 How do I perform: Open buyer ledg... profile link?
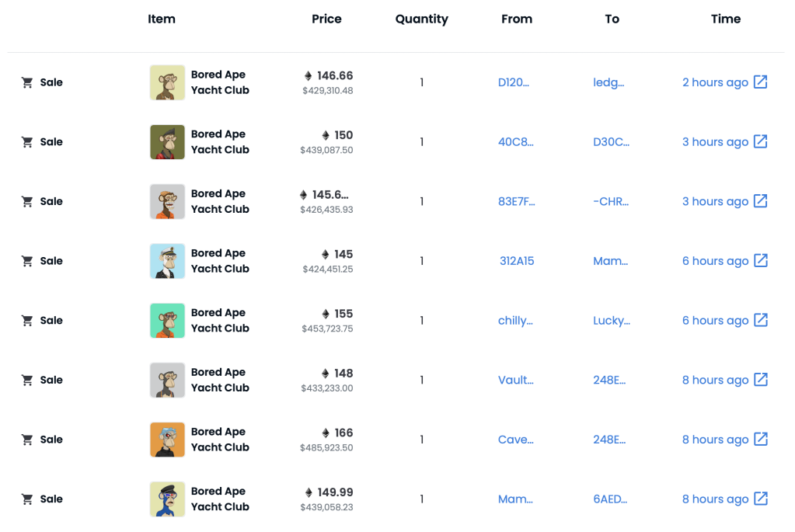click(x=608, y=82)
